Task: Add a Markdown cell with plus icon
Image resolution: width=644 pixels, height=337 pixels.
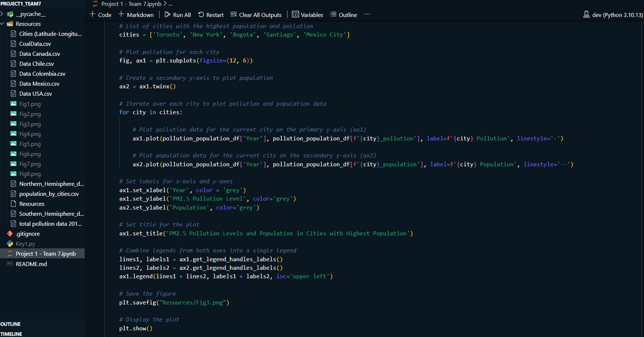Action: click(x=121, y=15)
